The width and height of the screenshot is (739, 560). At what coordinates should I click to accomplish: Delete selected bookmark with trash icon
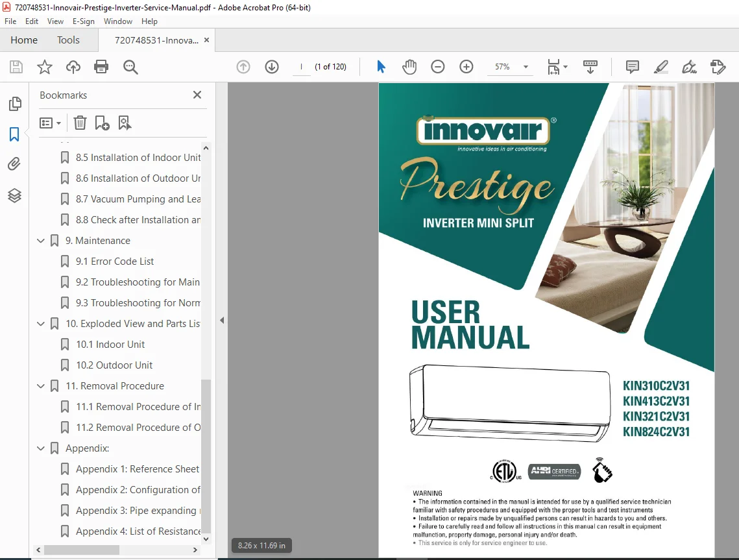[x=80, y=123]
